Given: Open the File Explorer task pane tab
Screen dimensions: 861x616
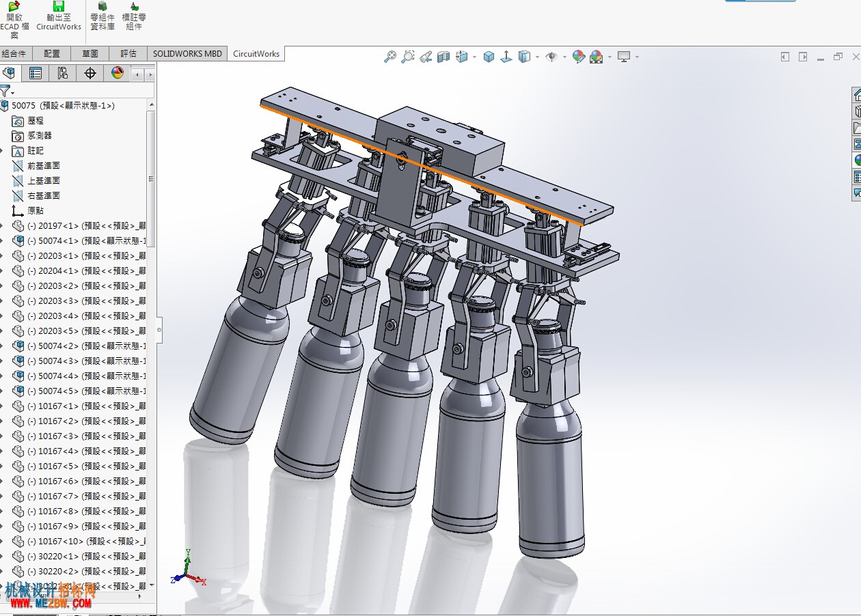Looking at the screenshot, I should coord(857,127).
